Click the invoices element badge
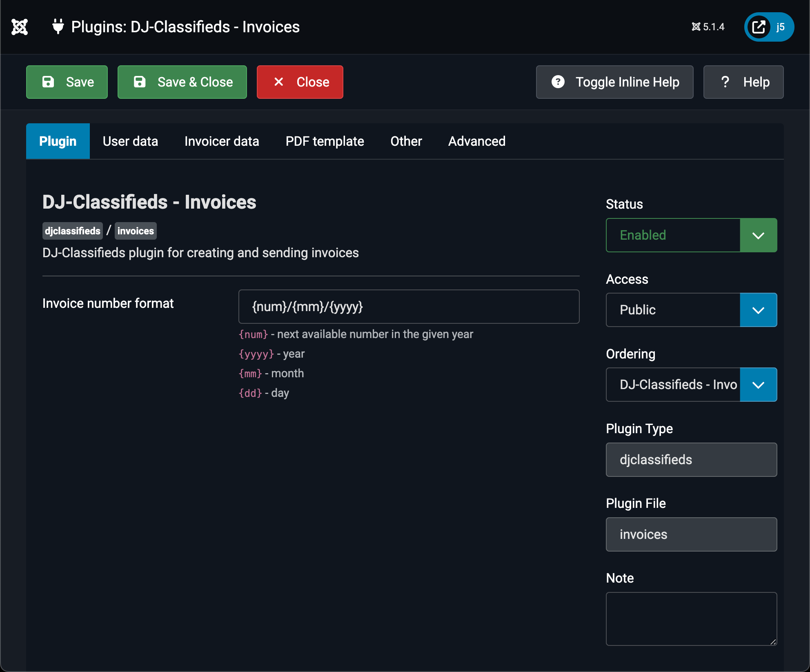Image resolution: width=810 pixels, height=672 pixels. [136, 231]
